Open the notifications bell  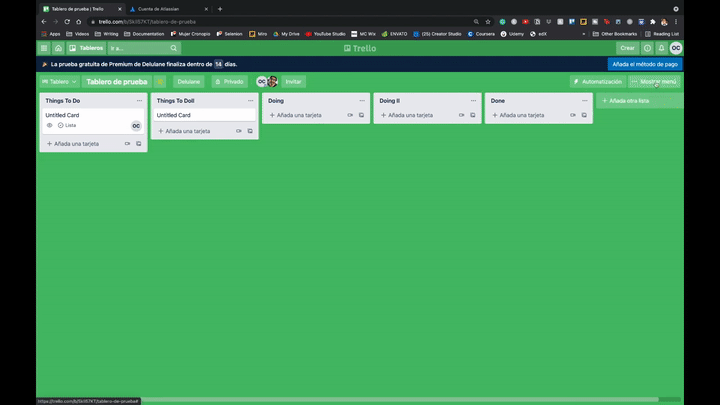click(661, 48)
